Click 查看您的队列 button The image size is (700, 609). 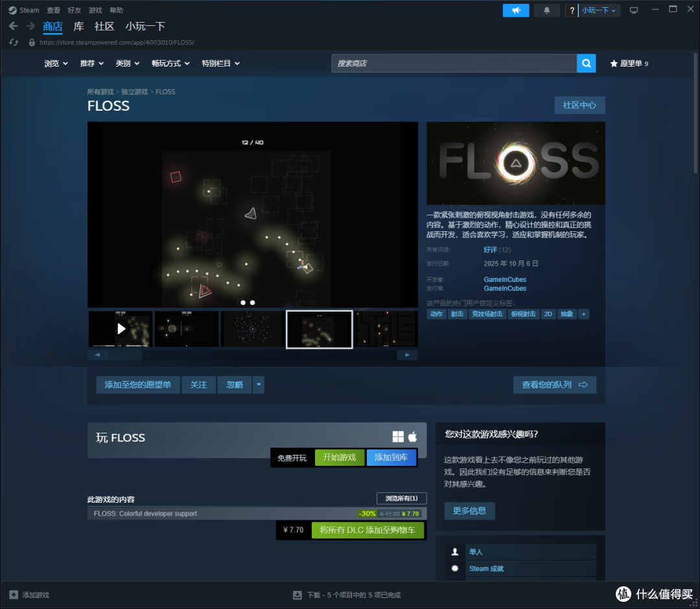tap(554, 385)
